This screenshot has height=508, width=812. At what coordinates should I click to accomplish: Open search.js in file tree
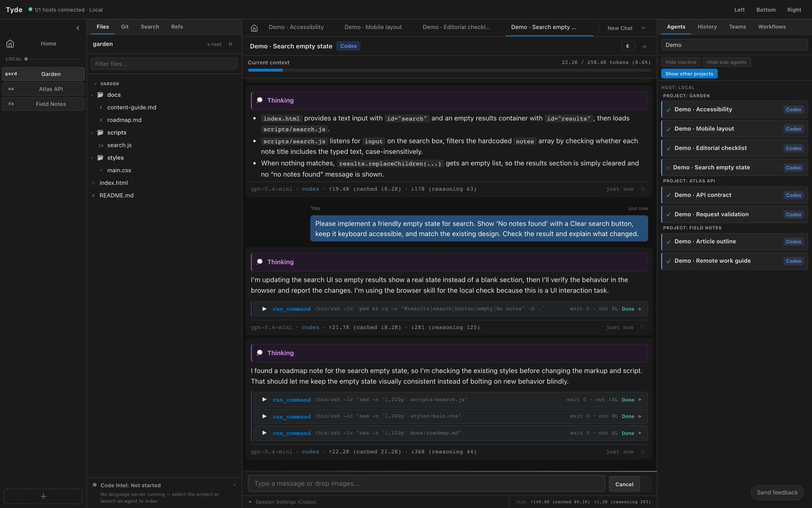pos(119,145)
